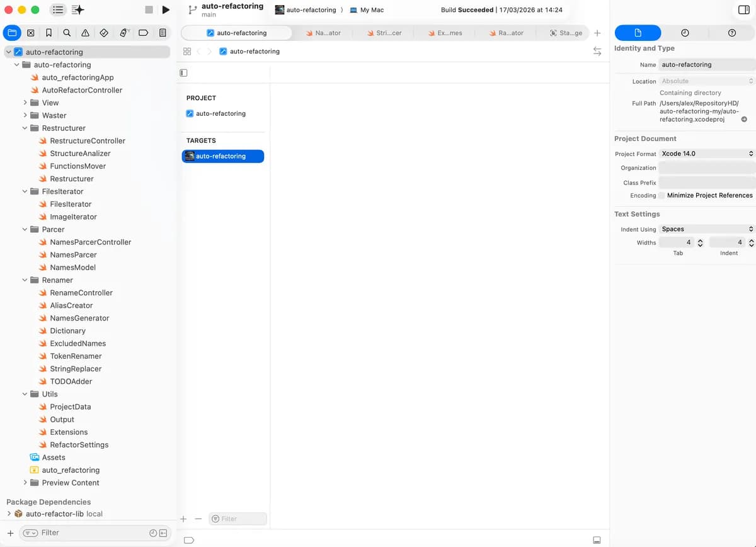This screenshot has height=547, width=756.
Task: Open the Bookmark navigator
Action: (x=49, y=33)
